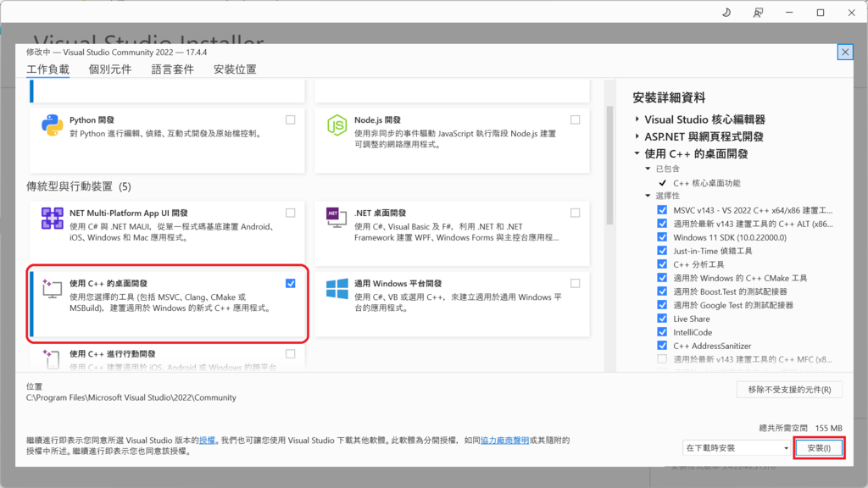Click the 總共所需空間 155 MB text
This screenshot has height=488, width=868.
tap(800, 428)
